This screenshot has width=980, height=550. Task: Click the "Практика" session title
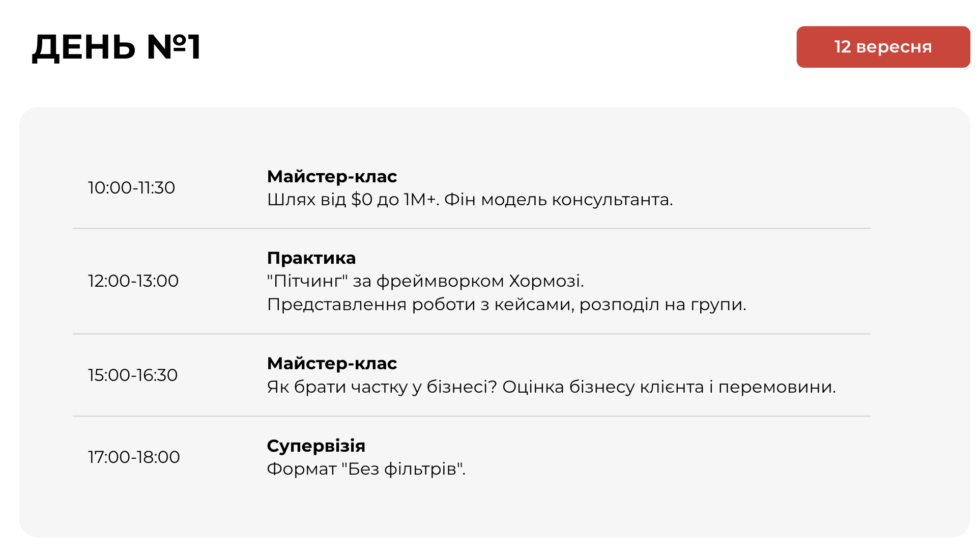tap(311, 258)
